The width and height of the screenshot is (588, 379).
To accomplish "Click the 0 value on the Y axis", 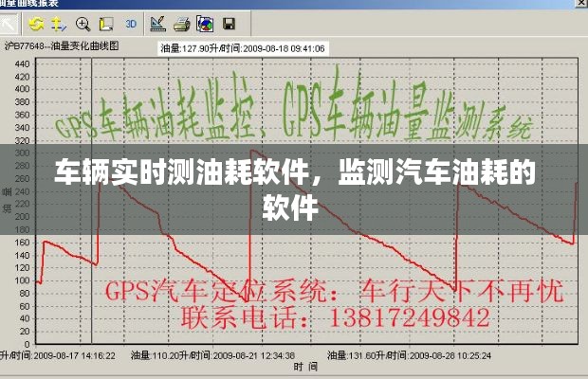I will point(27,344).
